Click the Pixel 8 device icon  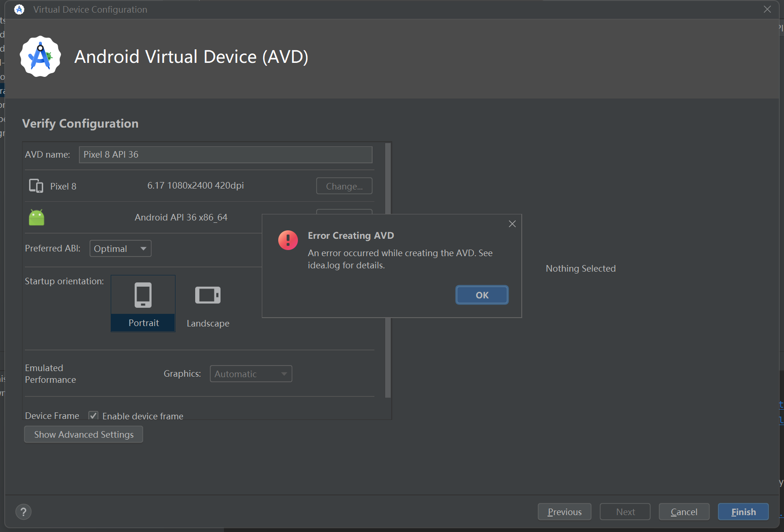[x=36, y=186]
